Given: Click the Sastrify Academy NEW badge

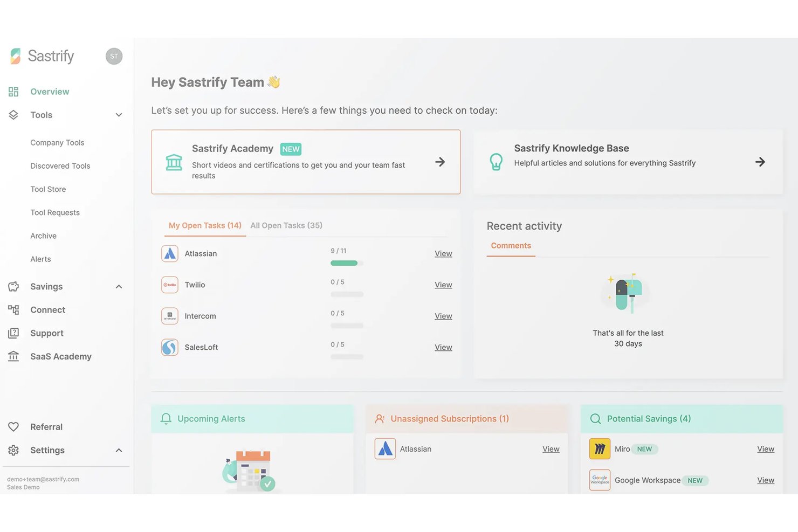Looking at the screenshot, I should tap(291, 149).
